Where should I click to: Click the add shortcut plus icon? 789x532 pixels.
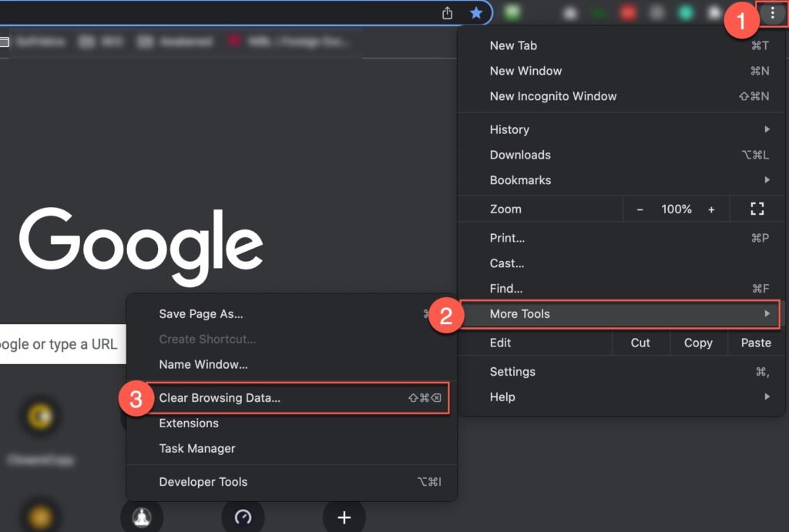pos(344,517)
